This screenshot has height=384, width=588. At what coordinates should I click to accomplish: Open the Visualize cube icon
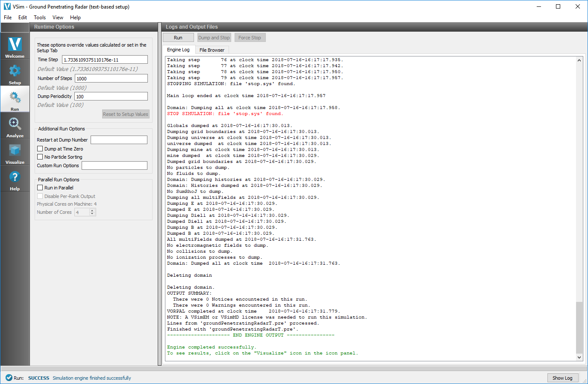tap(15, 153)
